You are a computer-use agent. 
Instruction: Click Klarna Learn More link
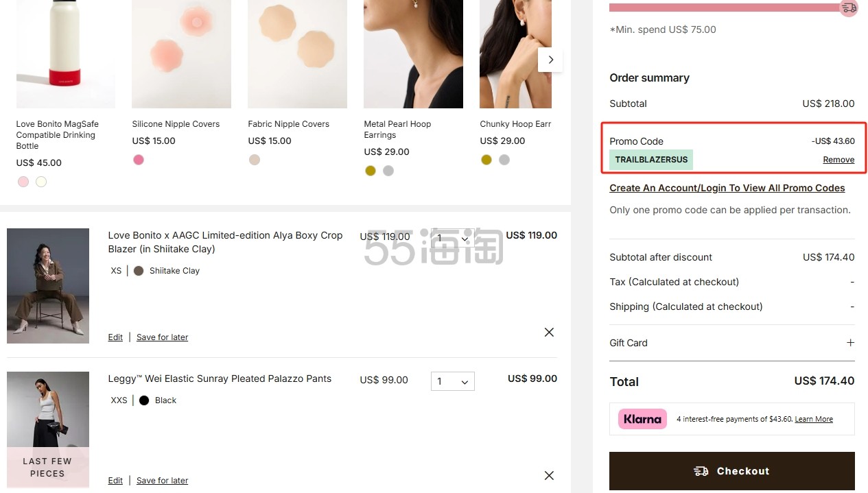(814, 419)
